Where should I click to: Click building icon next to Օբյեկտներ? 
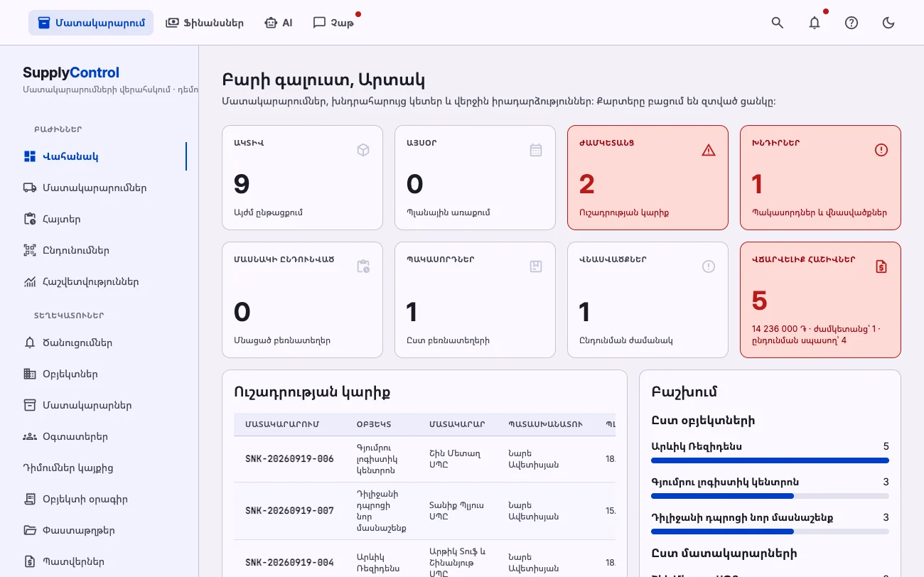(x=30, y=374)
